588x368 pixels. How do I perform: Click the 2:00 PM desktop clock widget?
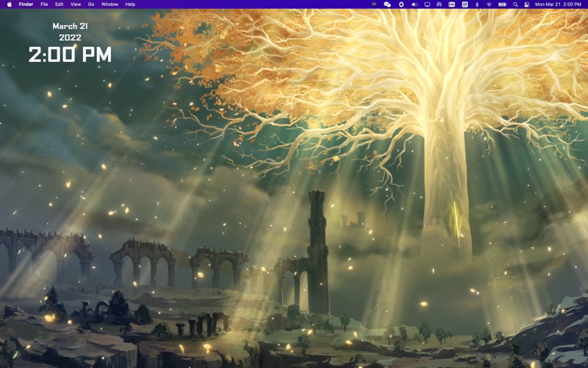(x=70, y=54)
